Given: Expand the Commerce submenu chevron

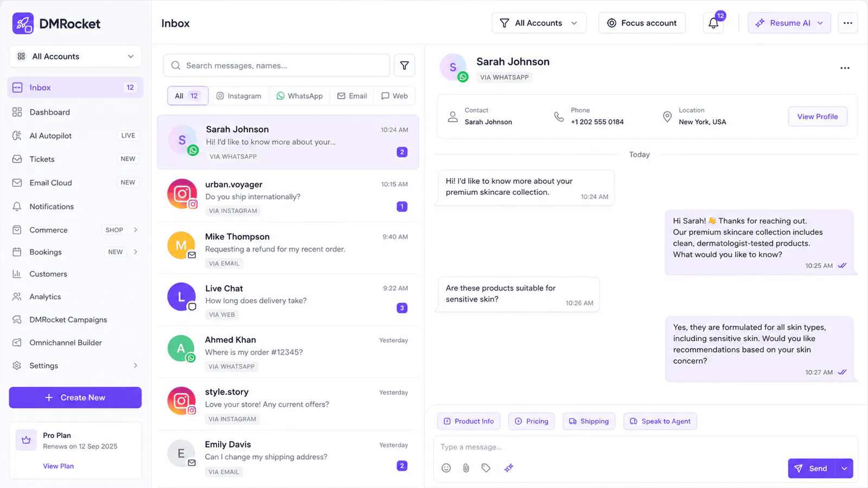Looking at the screenshot, I should (x=135, y=230).
